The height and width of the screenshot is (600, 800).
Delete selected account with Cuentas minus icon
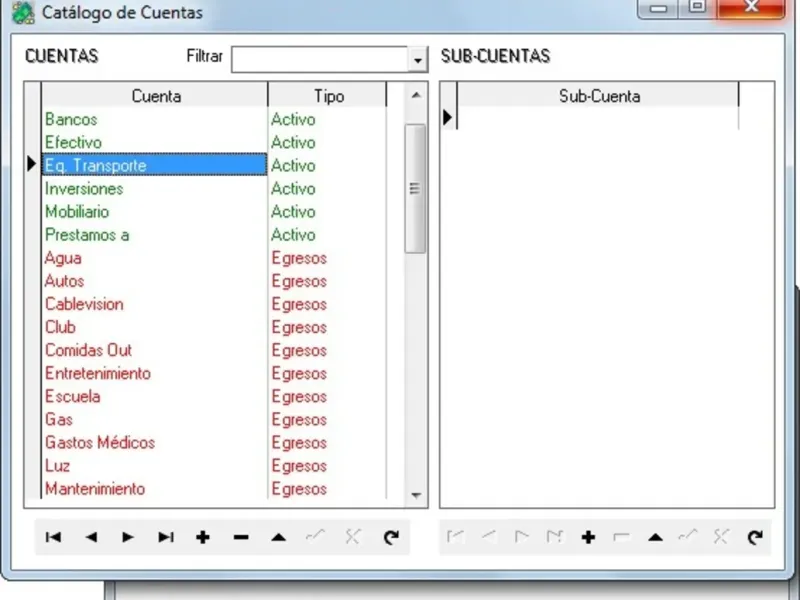point(241,537)
